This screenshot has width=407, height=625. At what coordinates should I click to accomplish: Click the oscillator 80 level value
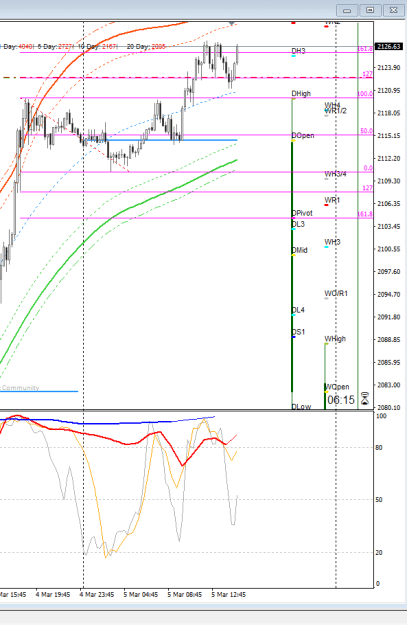coord(379,448)
